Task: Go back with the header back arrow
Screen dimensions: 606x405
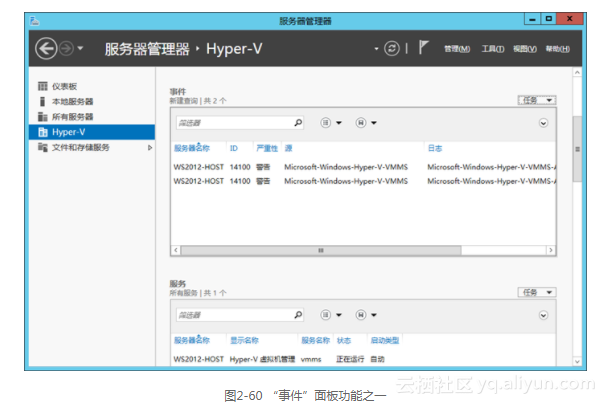Action: 46,49
